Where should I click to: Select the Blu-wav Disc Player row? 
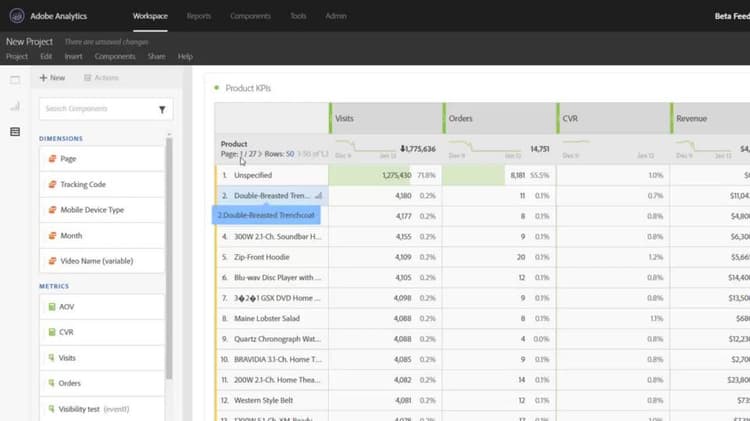pyautogui.click(x=272, y=277)
